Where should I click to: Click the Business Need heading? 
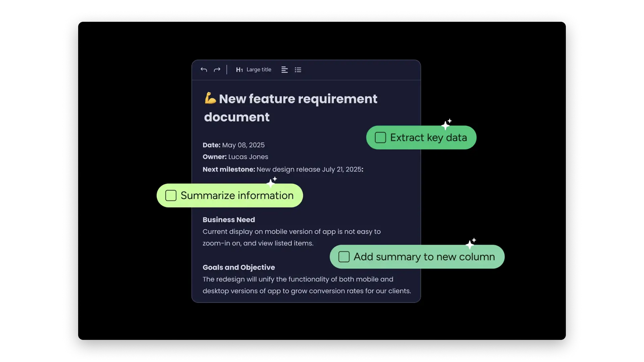click(229, 220)
